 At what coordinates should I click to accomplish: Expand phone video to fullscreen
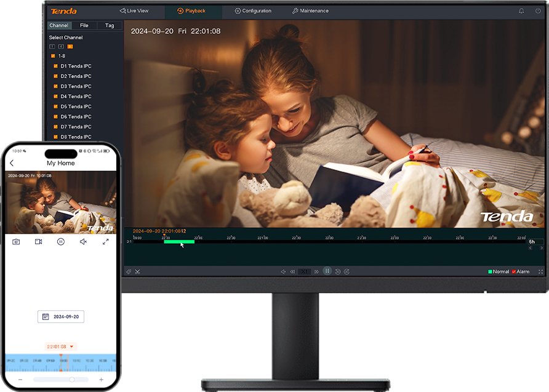(105, 241)
